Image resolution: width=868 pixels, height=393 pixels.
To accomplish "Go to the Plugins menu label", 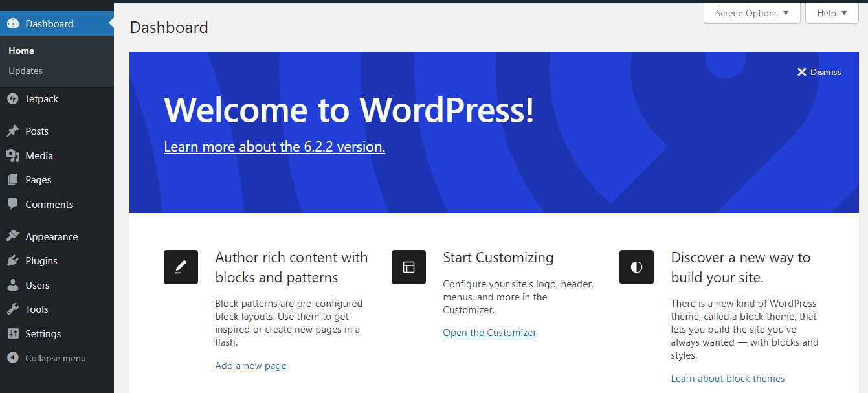I will click(x=41, y=261).
